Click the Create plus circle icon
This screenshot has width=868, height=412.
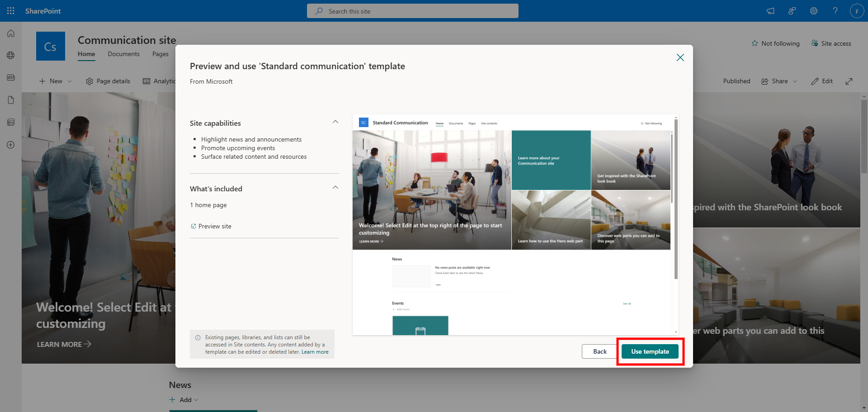click(11, 145)
